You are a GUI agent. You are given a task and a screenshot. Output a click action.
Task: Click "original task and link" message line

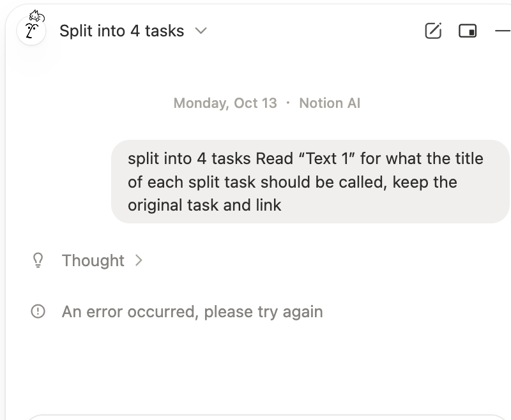click(x=204, y=206)
